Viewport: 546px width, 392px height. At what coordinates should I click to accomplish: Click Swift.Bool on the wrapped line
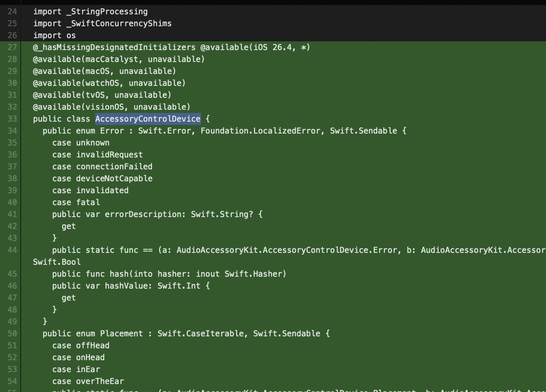point(57,262)
